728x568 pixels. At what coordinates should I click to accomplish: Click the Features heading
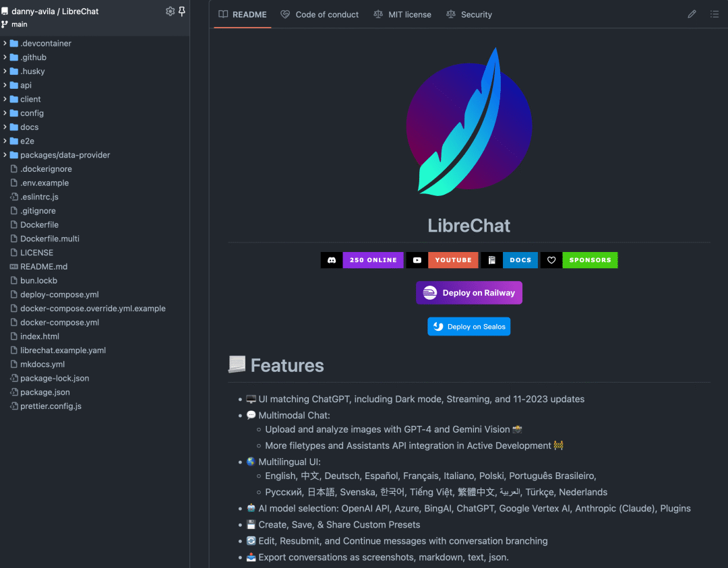(287, 365)
